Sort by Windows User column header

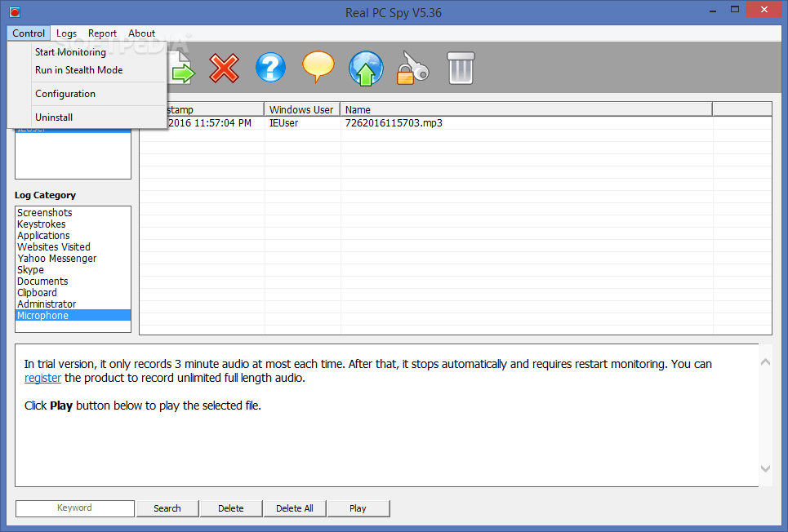(301, 109)
